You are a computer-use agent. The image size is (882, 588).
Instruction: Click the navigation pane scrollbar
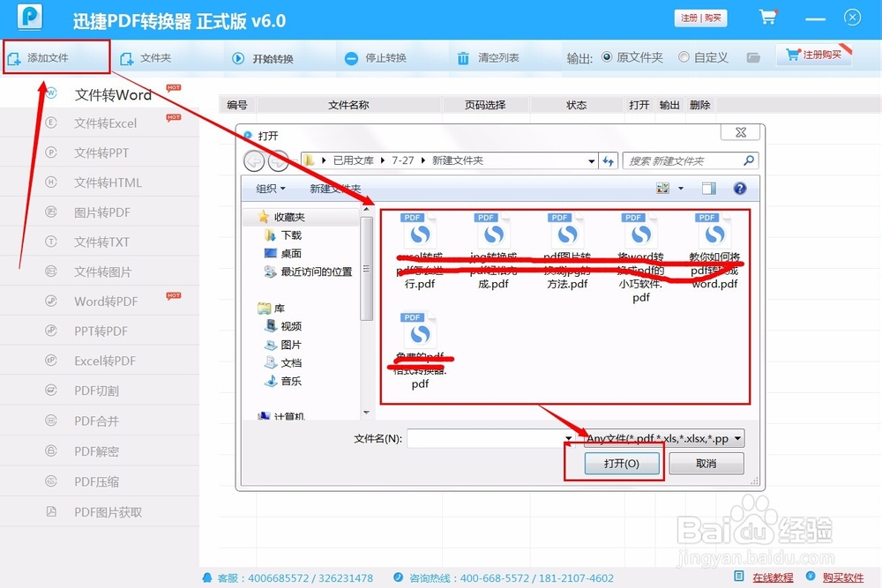pyautogui.click(x=367, y=269)
